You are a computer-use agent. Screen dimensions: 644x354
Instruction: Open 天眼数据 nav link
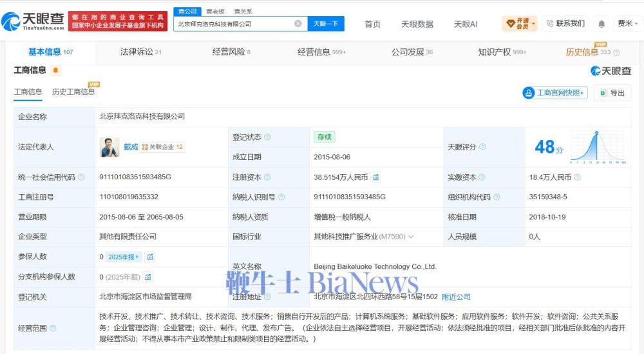417,25
